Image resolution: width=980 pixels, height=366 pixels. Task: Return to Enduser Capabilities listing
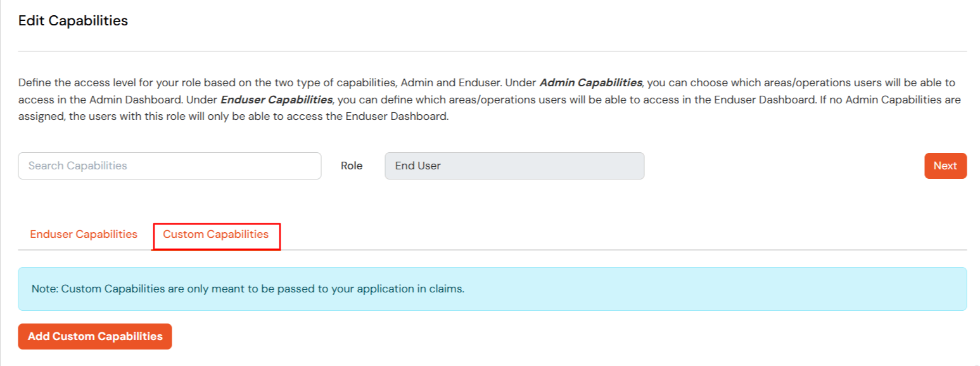[83, 234]
